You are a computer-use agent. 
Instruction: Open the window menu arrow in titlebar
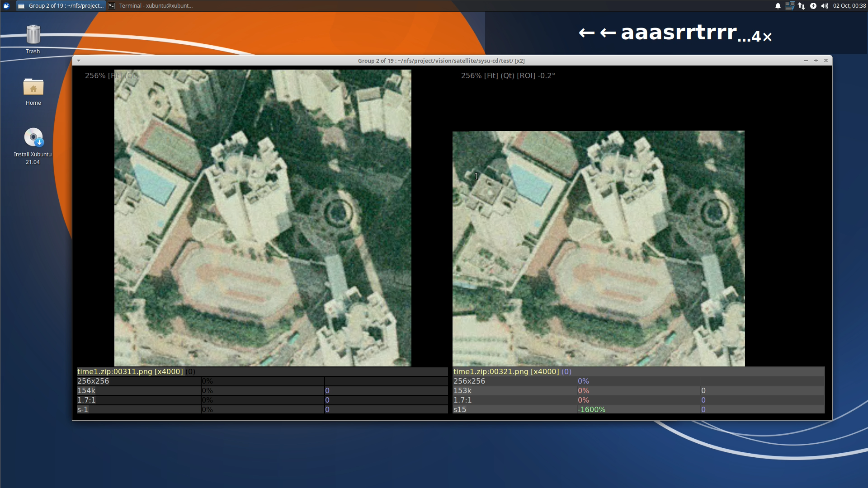[x=79, y=61]
